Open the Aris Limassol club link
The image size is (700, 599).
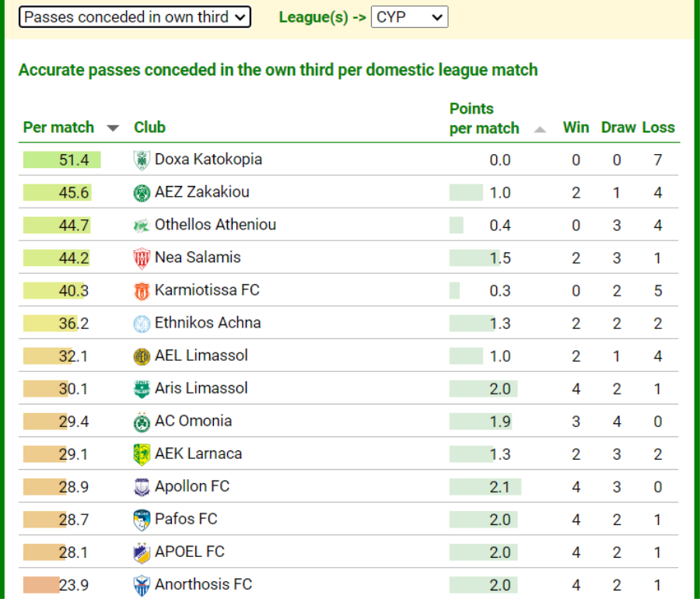(x=201, y=388)
